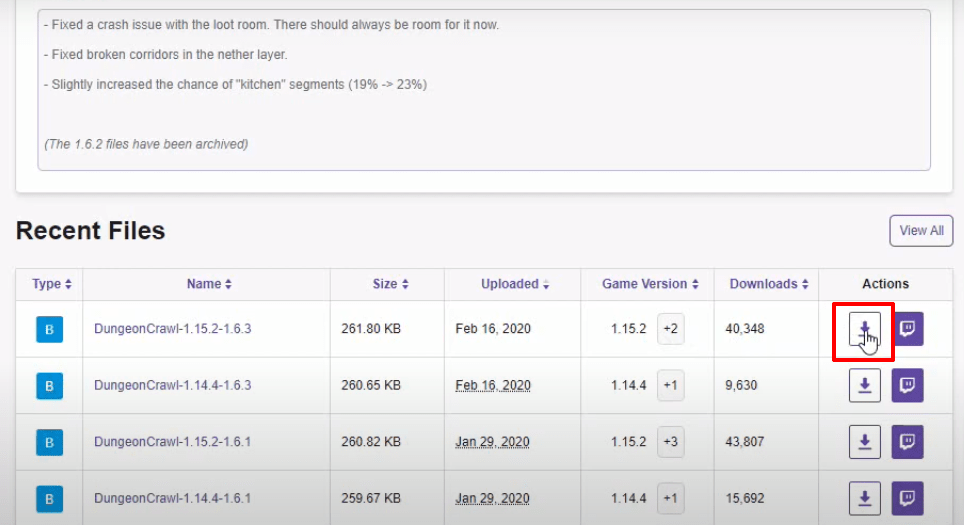
Task: Download the DungeonCrawl-1.14.4-1.6.1 file
Action: pos(864,498)
